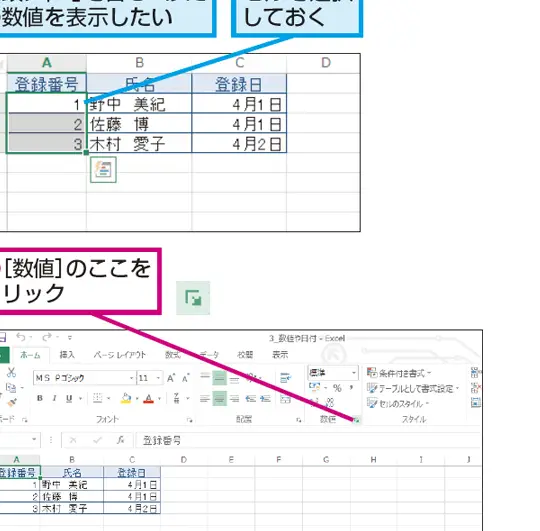Open the number format dropdown

click(x=354, y=373)
